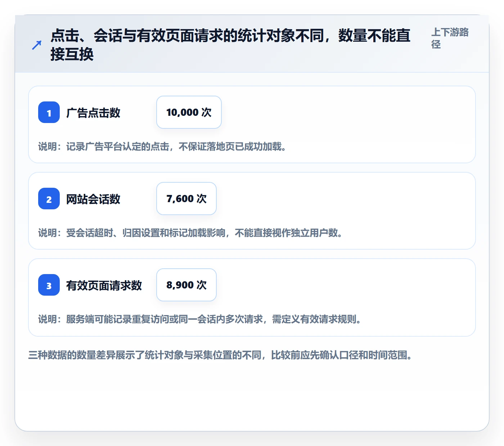Click the card title about 点击、会话与有效页面请求
This screenshot has height=446, width=504.
pos(230,45)
